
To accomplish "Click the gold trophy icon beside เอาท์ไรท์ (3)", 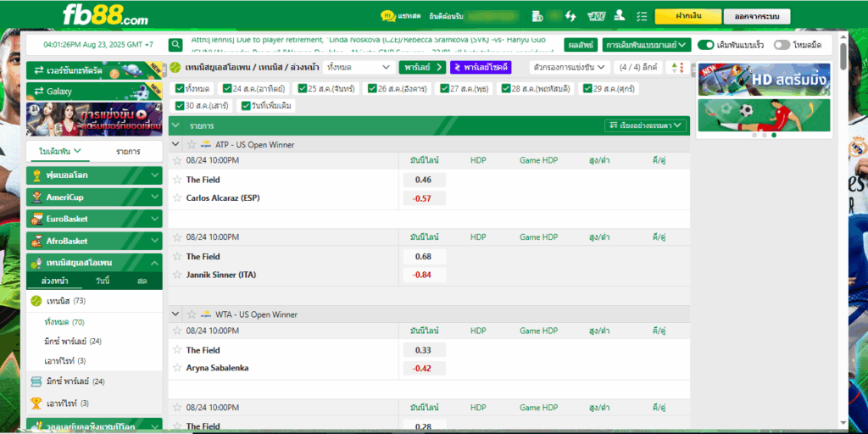I will pyautogui.click(x=36, y=403).
